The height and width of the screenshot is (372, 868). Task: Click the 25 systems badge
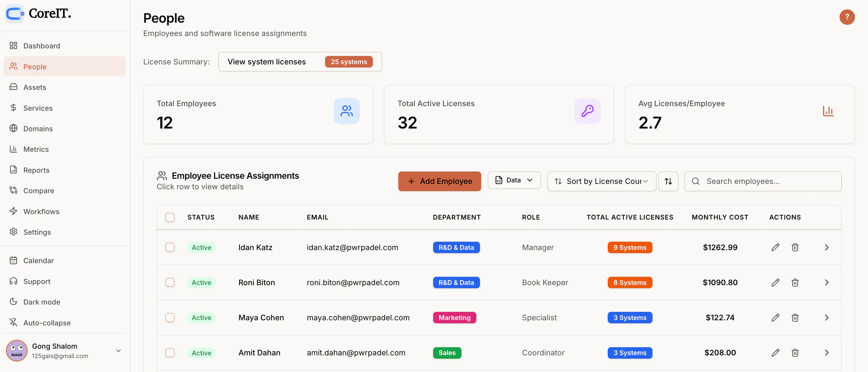349,62
